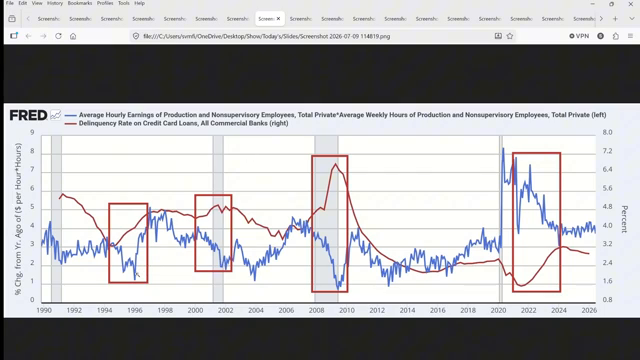640x360 pixels.
Task: Open the extensions puzzle icon
Action: coord(616,36)
